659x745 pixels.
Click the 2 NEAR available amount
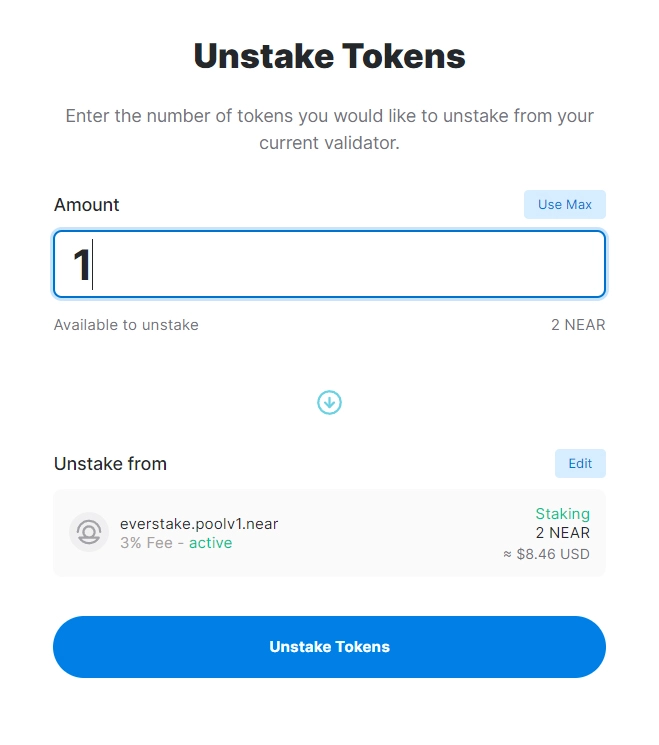tap(578, 325)
